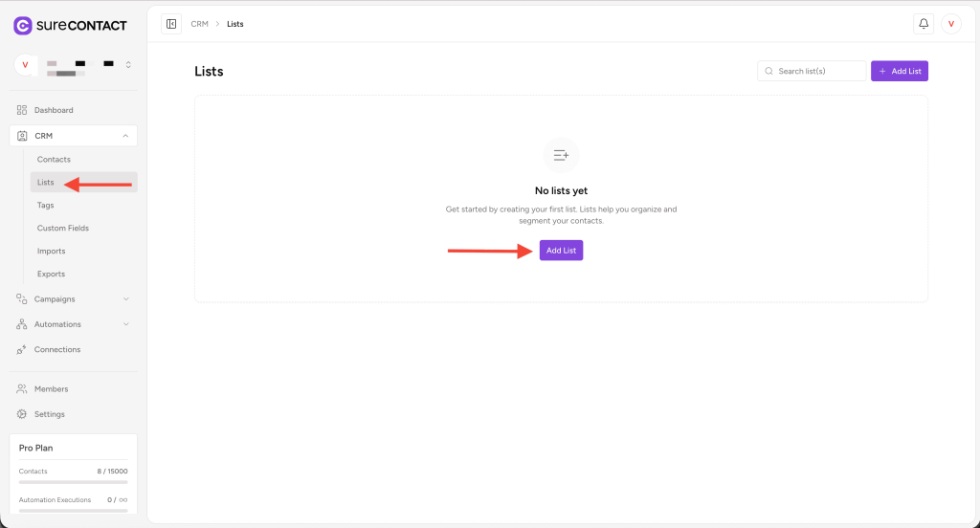Expand the Automations section

pos(125,324)
